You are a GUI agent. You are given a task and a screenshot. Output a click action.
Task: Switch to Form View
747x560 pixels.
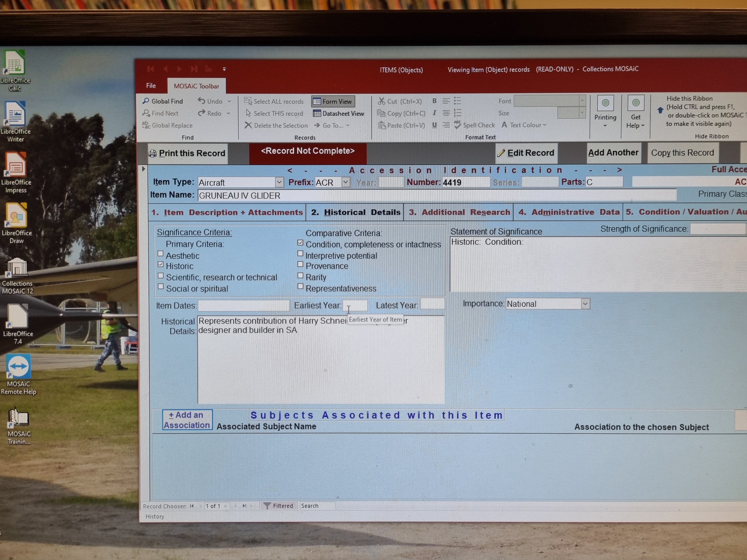[x=333, y=101]
